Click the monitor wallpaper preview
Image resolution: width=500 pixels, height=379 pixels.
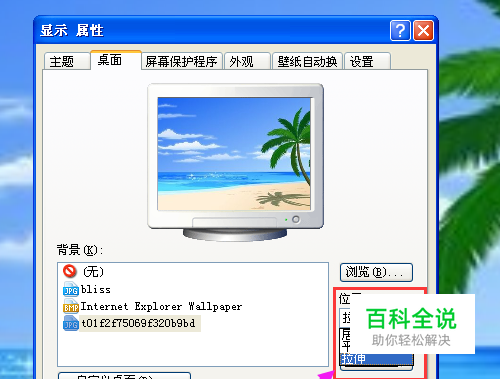click(x=234, y=154)
